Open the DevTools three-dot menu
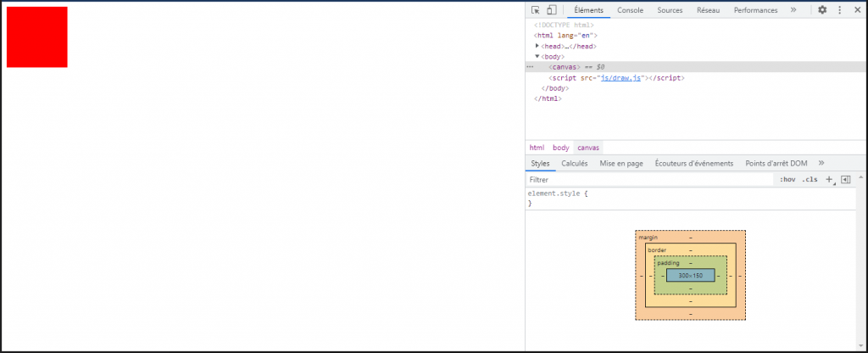The image size is (868, 353). (x=839, y=10)
